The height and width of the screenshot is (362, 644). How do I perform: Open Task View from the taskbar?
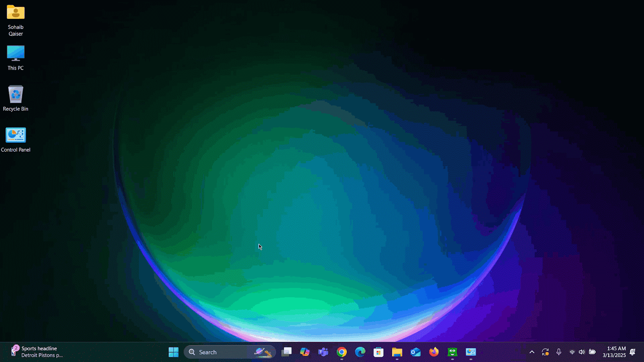pos(287,352)
